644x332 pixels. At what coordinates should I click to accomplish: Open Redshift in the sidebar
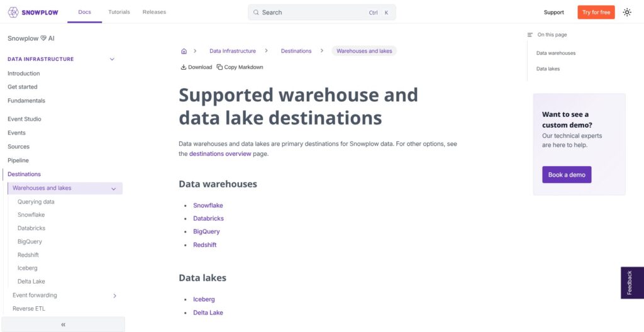pyautogui.click(x=28, y=255)
